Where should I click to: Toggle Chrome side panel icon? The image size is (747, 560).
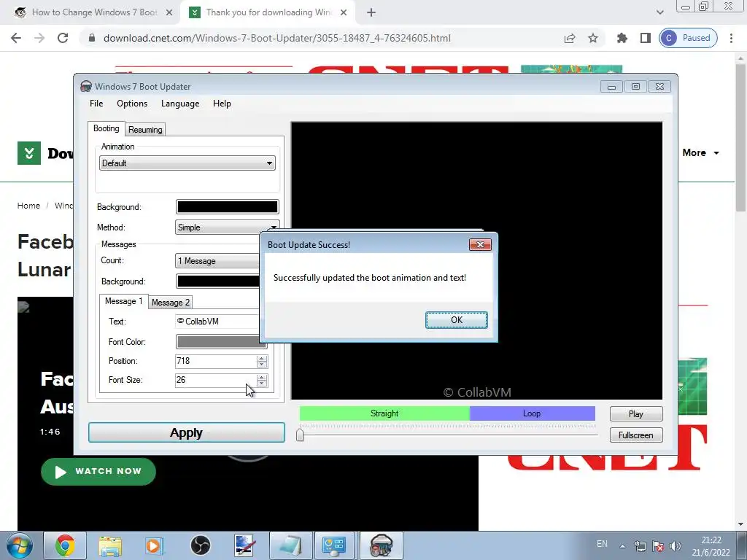645,38
